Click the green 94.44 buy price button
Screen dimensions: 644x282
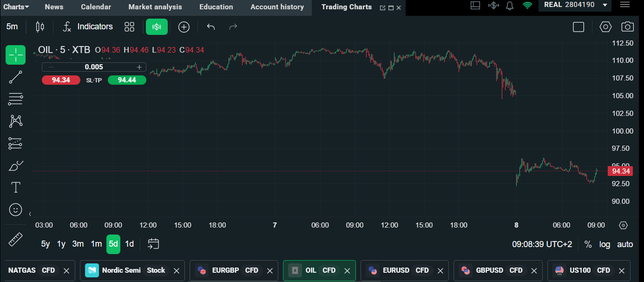127,80
